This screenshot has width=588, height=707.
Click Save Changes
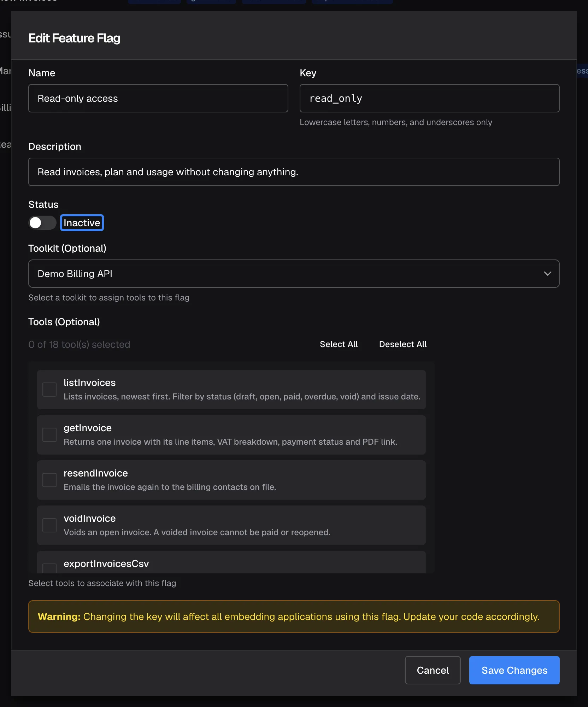(x=514, y=670)
